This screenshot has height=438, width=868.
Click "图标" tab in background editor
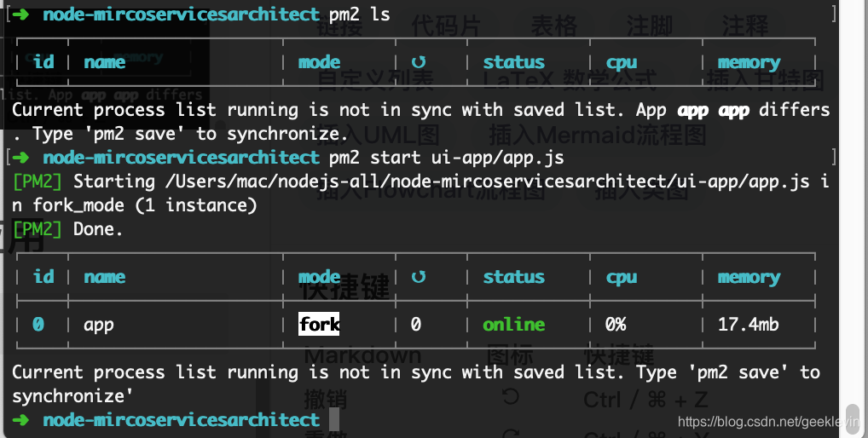pyautogui.click(x=510, y=355)
